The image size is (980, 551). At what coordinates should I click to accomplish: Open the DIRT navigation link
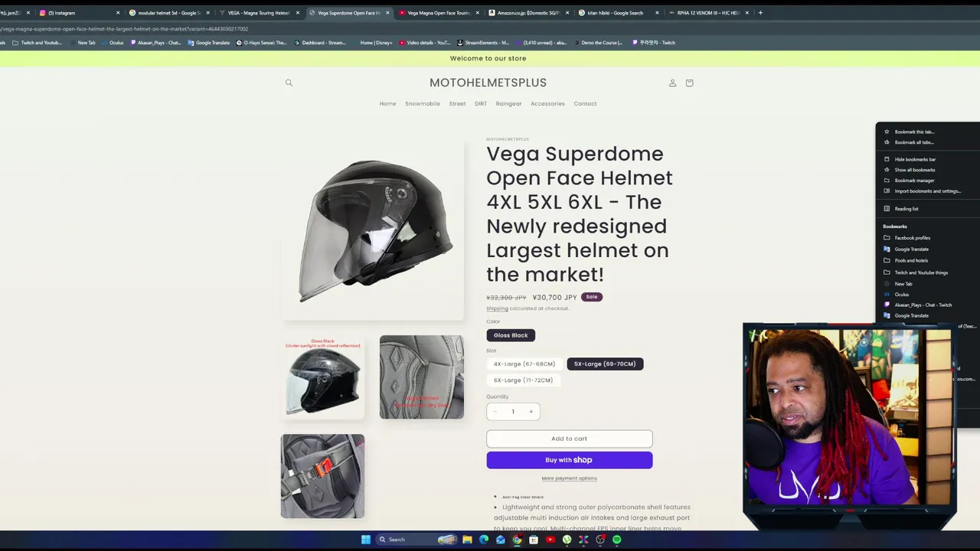pos(481,104)
